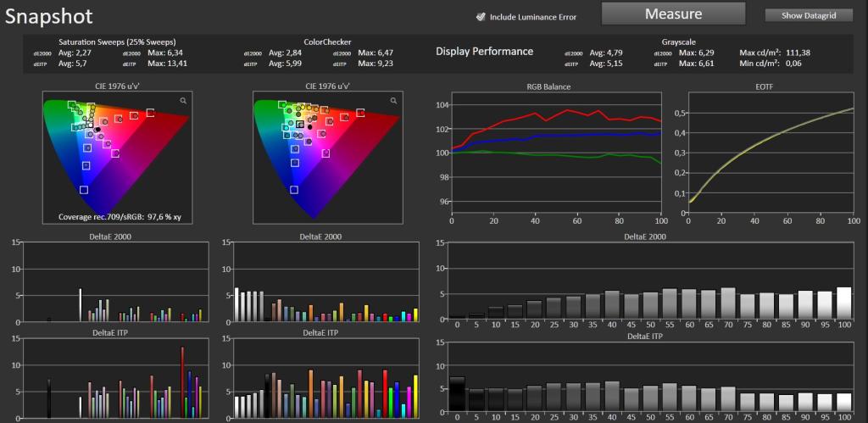Toggle the Include Luminance Error checkbox
The image size is (868, 423).
481,17
